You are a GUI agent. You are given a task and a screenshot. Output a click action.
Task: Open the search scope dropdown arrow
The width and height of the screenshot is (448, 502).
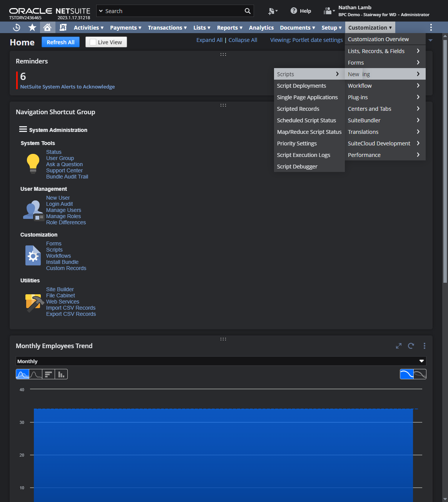tap(101, 11)
